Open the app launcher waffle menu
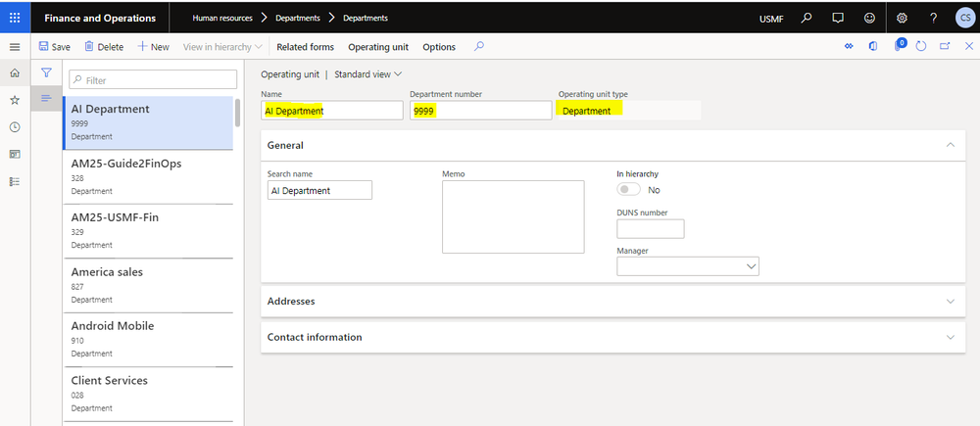The image size is (980, 426). coord(15,18)
